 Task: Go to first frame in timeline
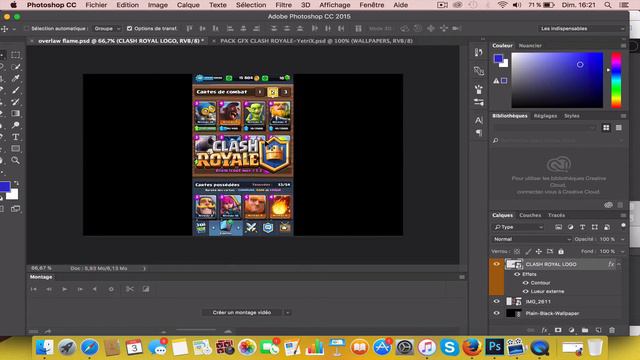click(x=33, y=289)
